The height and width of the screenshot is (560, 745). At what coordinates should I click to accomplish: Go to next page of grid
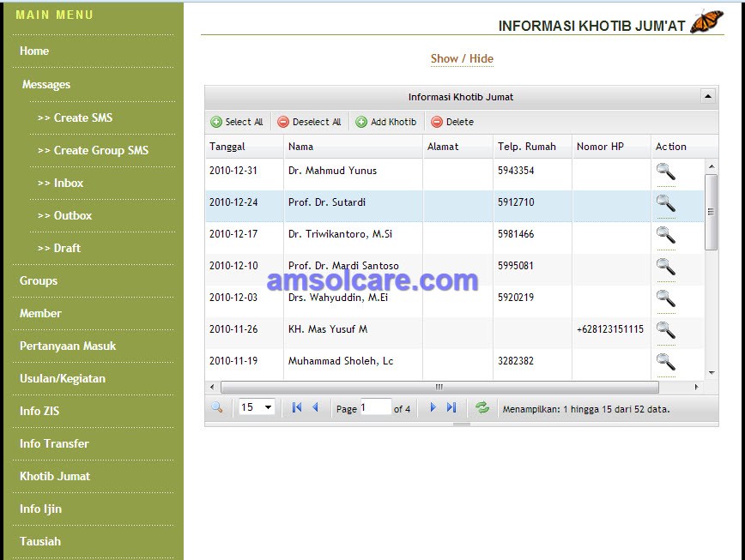[433, 407]
